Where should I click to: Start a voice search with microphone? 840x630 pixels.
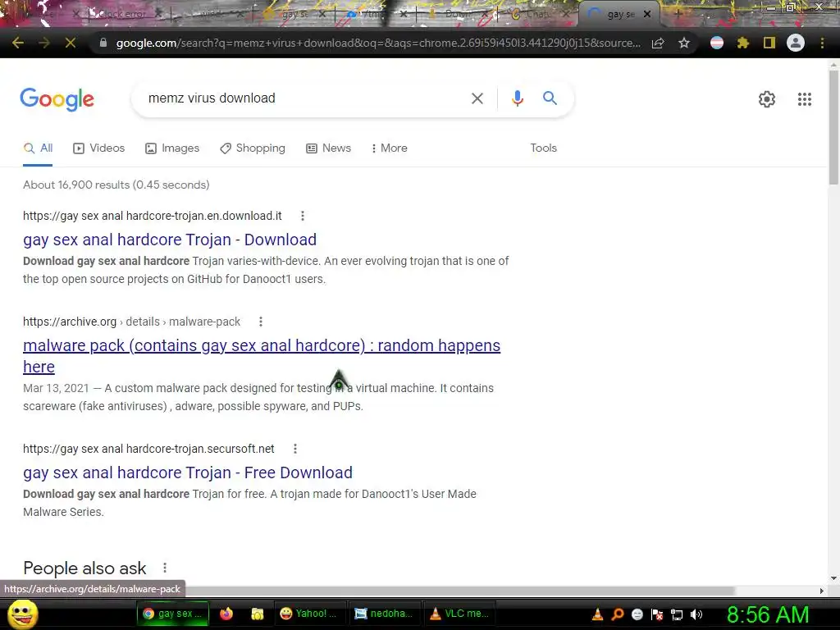(517, 98)
